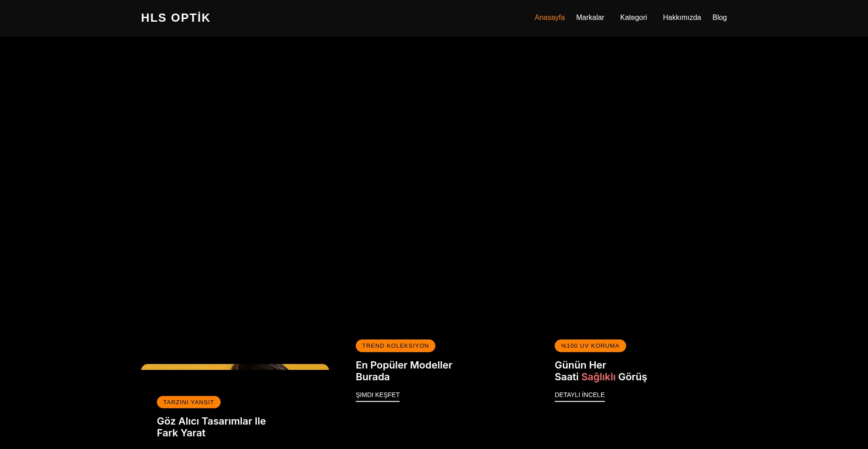Click the HLS OPTİK site logo
Image resolution: width=868 pixels, height=449 pixels.
175,18
